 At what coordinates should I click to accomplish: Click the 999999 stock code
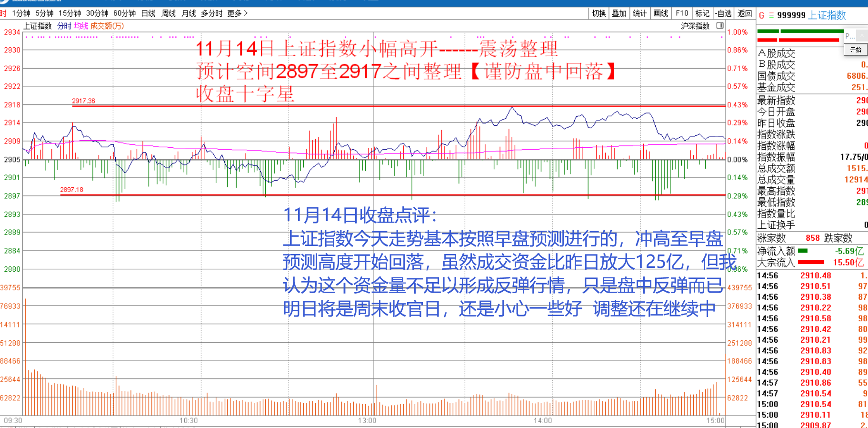(x=791, y=15)
